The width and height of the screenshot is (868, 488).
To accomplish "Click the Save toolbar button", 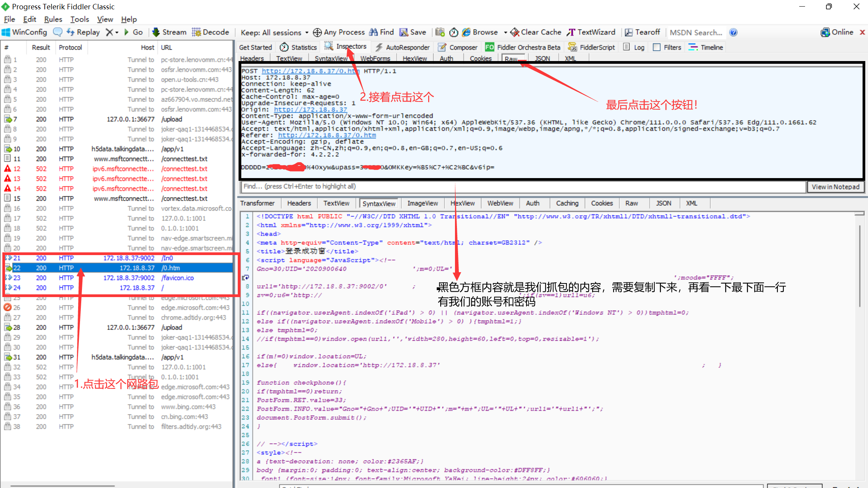I will point(413,32).
